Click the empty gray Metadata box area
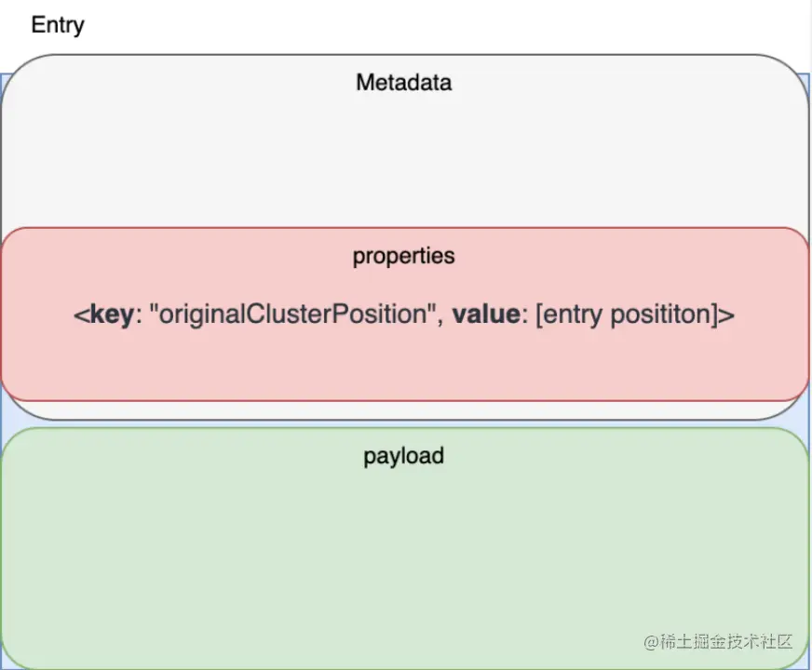This screenshot has height=670, width=812. click(x=403, y=158)
